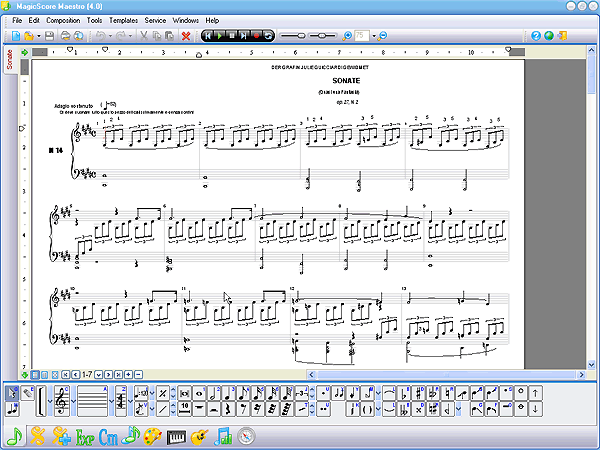Open the guitar panel icon
Screen dimensions: 600x450
pos(199,436)
